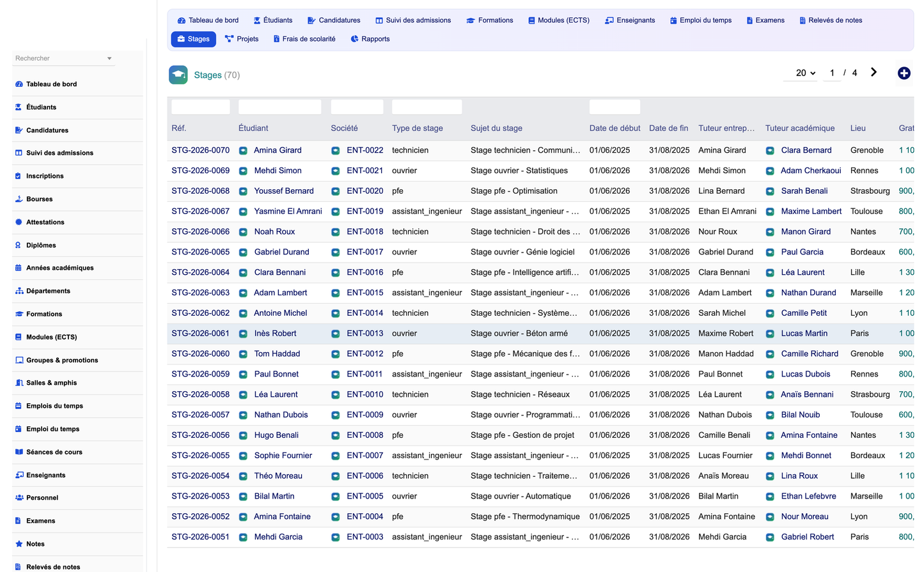Open company link ENT-0016

(365, 272)
